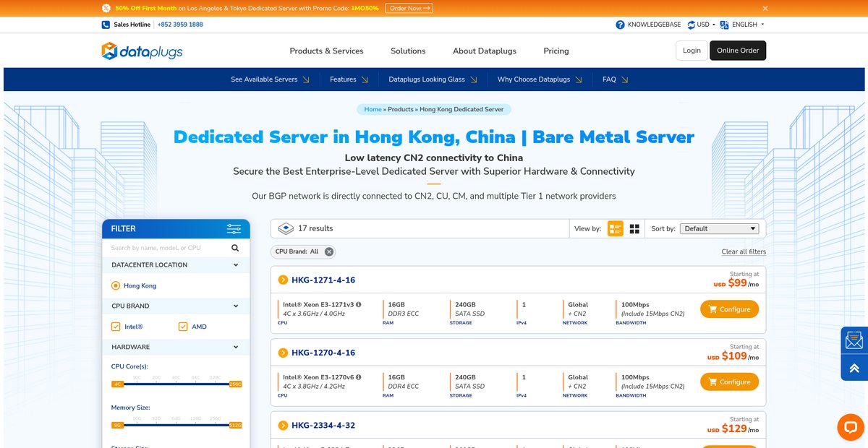Jump to Features section
The width and height of the screenshot is (868, 448).
pyautogui.click(x=349, y=79)
